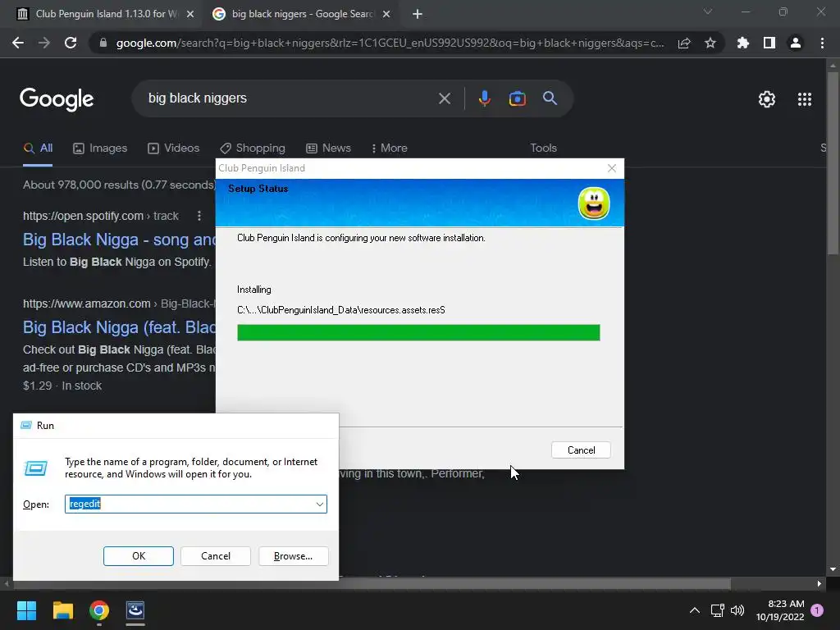
Task: Go back using Chrome's back arrow
Action: coord(18,43)
